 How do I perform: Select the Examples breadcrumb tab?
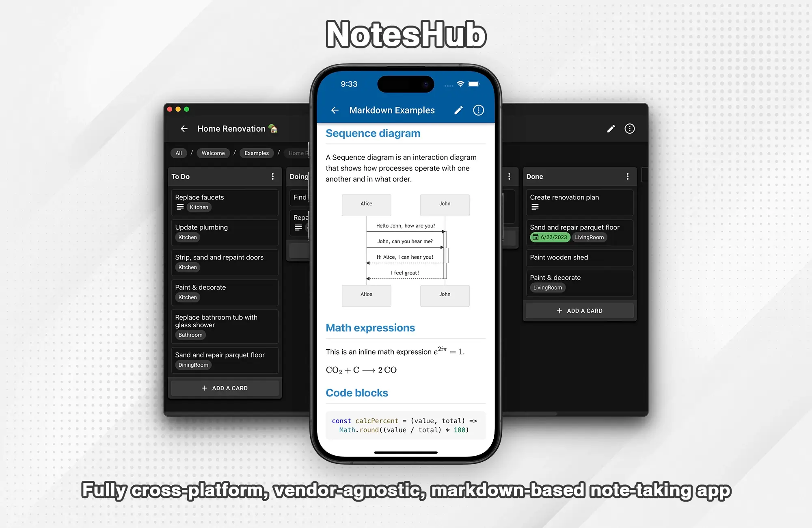click(256, 153)
